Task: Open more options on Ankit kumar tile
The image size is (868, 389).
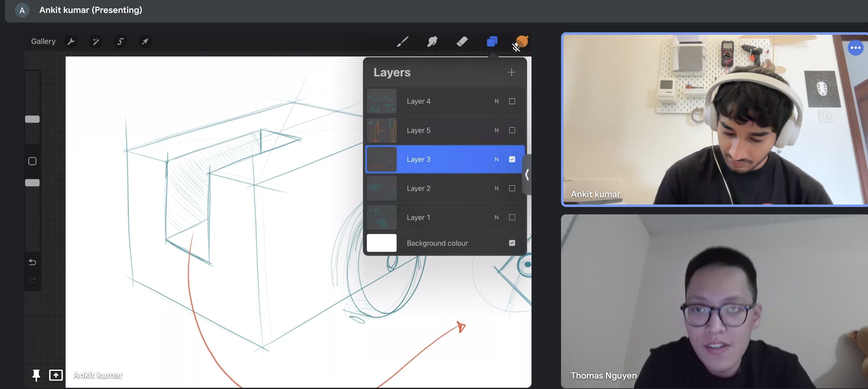Action: click(x=855, y=48)
